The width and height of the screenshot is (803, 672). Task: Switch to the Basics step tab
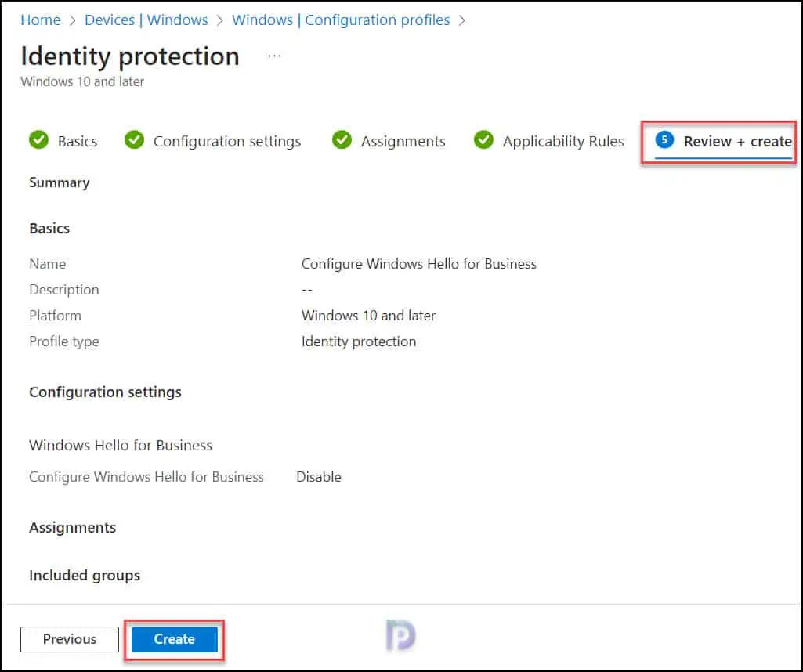[x=63, y=141]
